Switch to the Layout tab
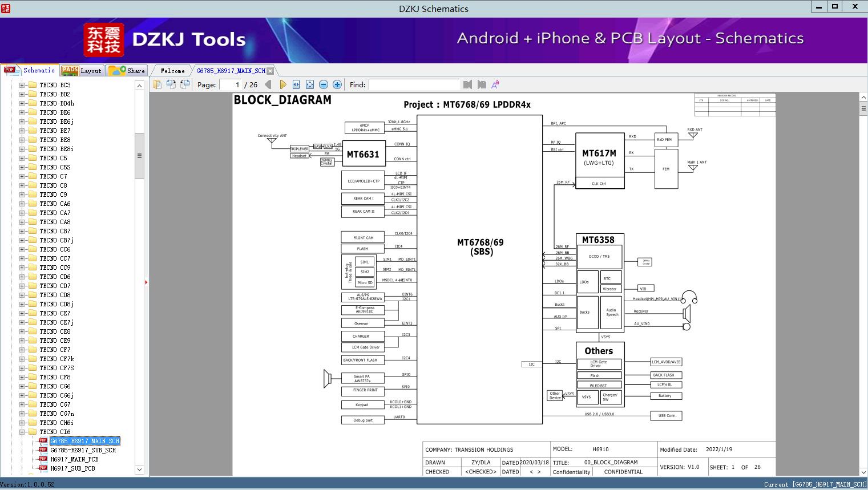Image resolution: width=868 pixels, height=490 pixels. coord(82,71)
